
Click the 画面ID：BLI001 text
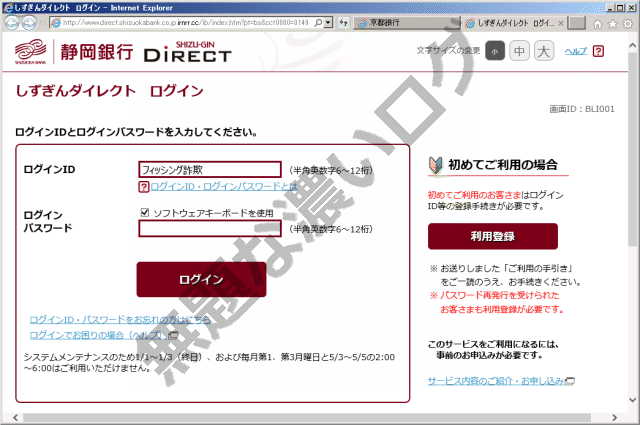582,109
